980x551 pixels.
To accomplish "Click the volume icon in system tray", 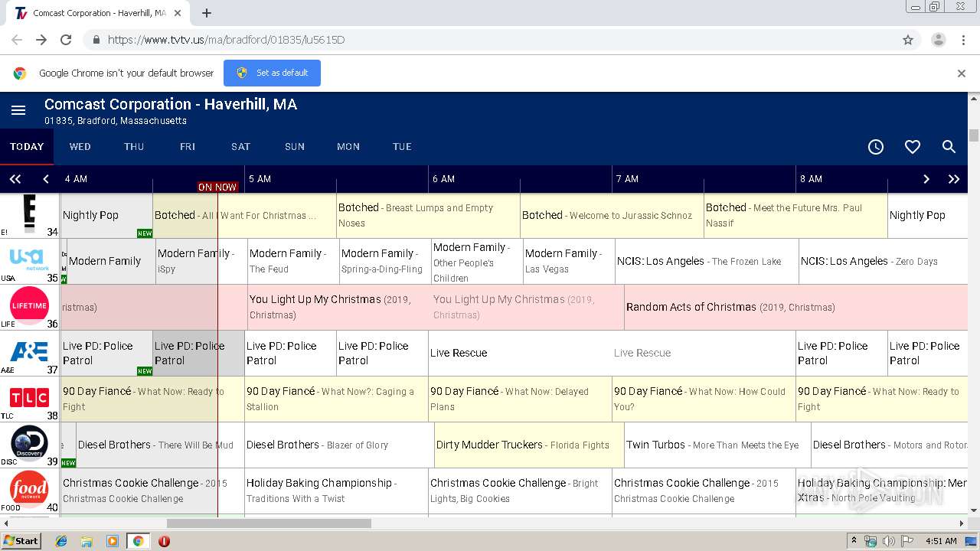I will point(889,541).
